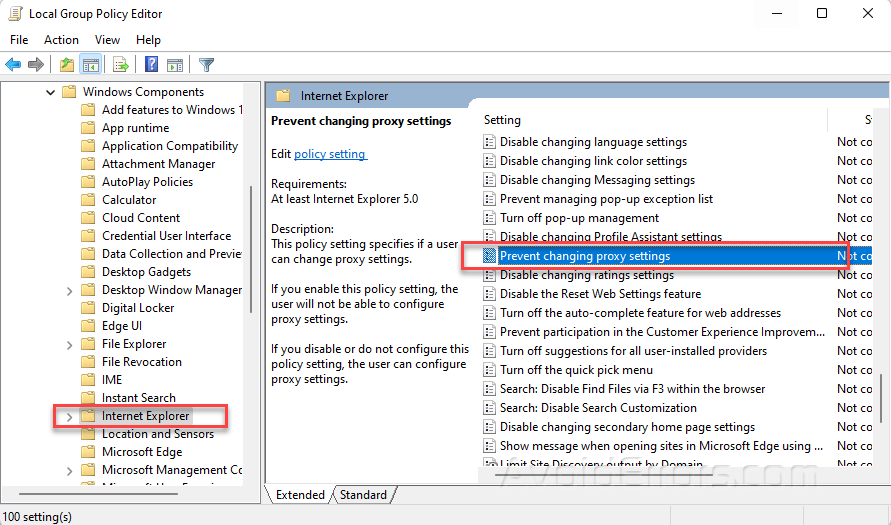891x525 pixels.
Task: Click the Edit policy setting link
Action: tap(330, 154)
